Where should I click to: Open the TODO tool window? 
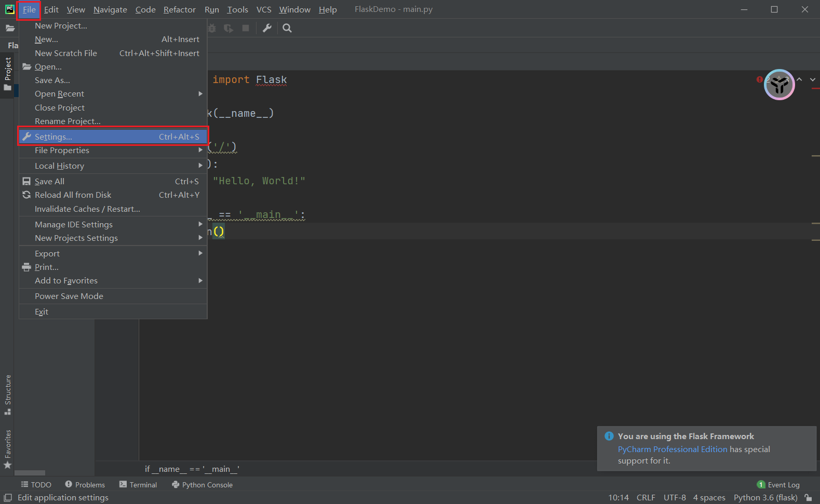tap(36, 485)
